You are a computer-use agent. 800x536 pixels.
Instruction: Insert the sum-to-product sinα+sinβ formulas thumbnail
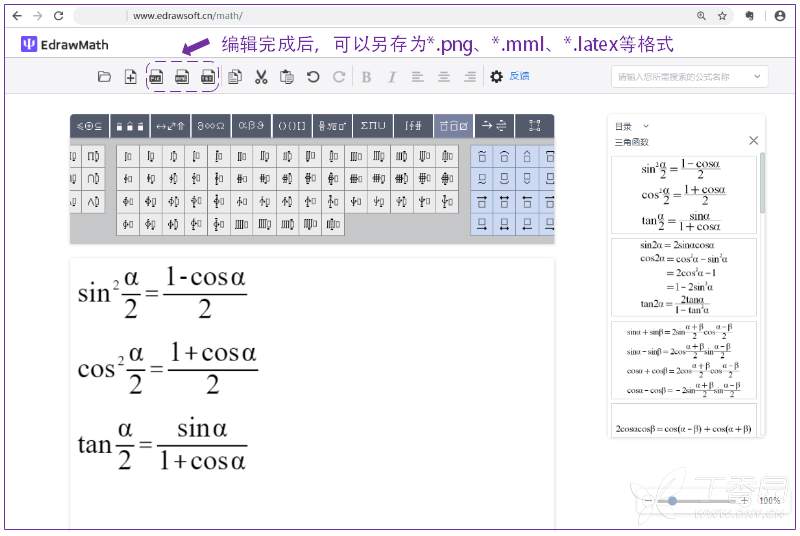coord(684,360)
